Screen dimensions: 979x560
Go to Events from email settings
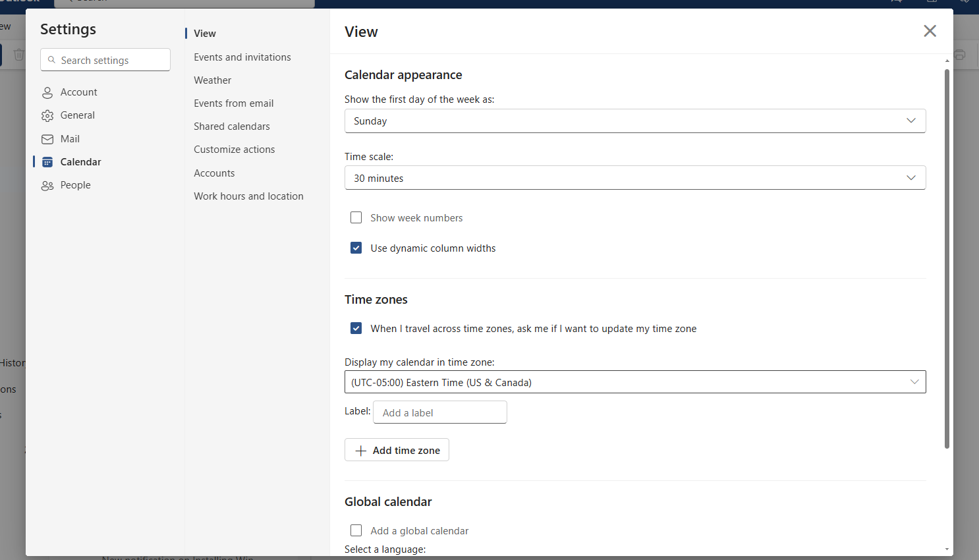(233, 103)
